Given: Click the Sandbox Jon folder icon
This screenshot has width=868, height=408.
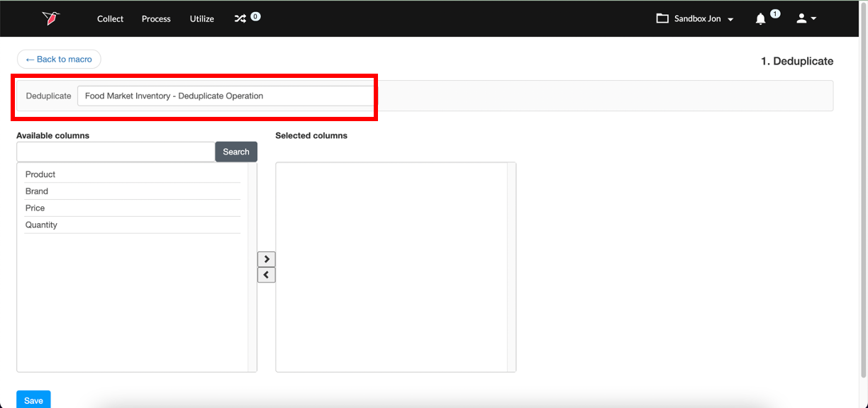Looking at the screenshot, I should point(662,18).
